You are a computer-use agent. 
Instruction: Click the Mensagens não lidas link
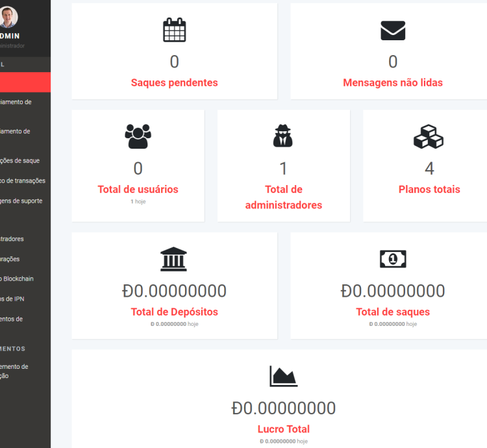(x=392, y=82)
